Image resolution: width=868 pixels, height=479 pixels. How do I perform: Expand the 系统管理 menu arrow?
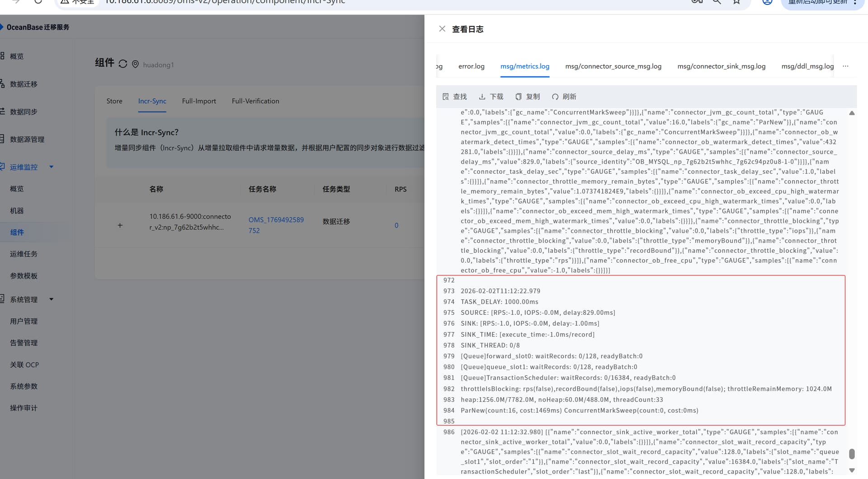(x=52, y=299)
